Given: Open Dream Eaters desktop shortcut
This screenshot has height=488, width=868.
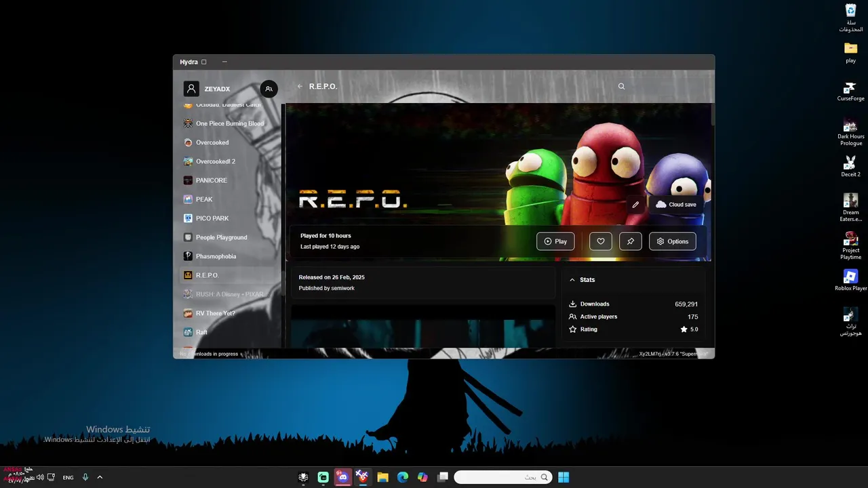Looking at the screenshot, I should pyautogui.click(x=850, y=207).
